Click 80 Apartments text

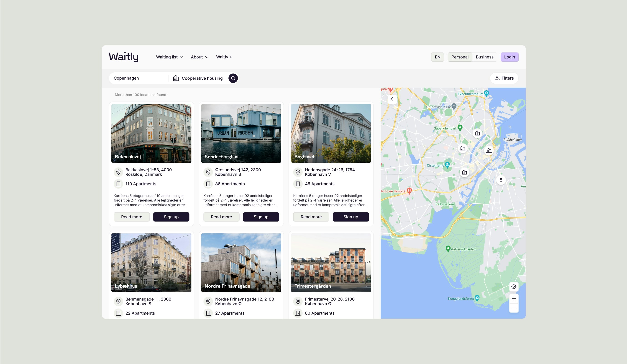pyautogui.click(x=320, y=313)
